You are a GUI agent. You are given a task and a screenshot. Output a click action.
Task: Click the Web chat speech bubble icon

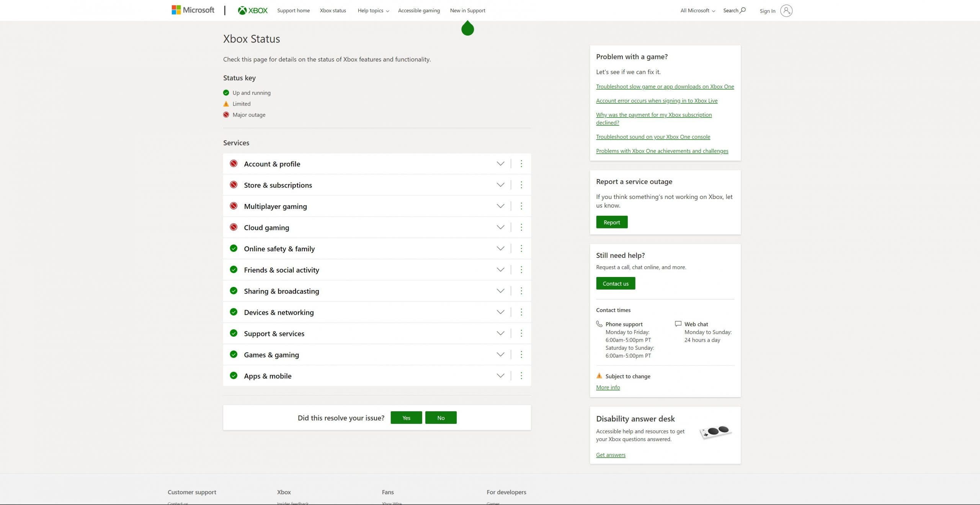coord(678,324)
